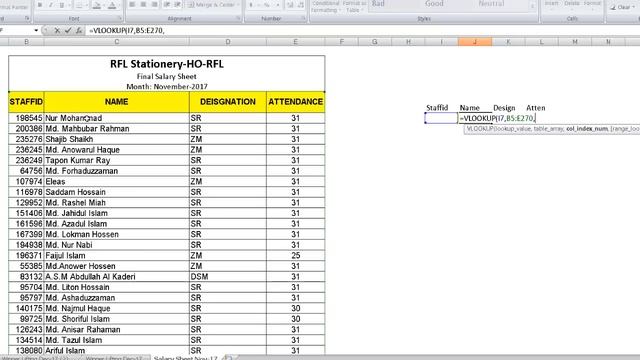Click Merge & Center button
Viewport: 640px width, 360px height.
(x=211, y=5)
